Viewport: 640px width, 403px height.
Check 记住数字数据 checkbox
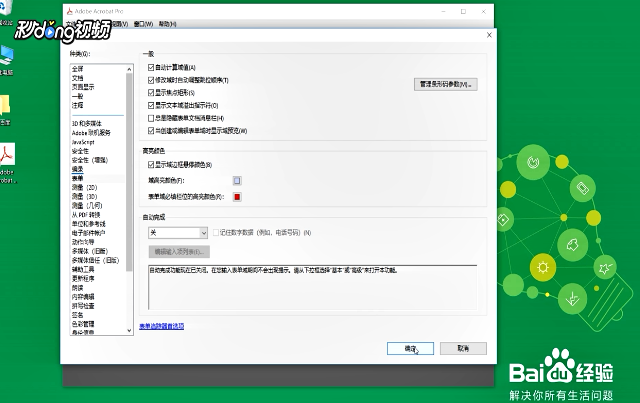pyautogui.click(x=216, y=233)
